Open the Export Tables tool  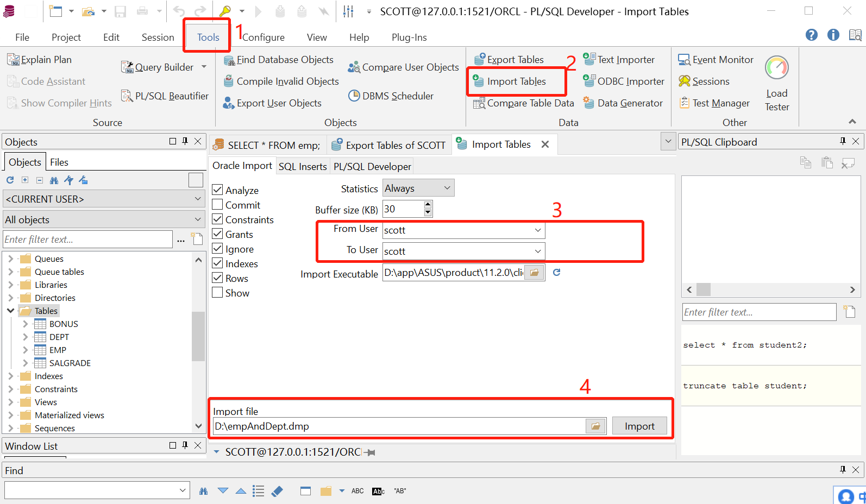tap(509, 60)
